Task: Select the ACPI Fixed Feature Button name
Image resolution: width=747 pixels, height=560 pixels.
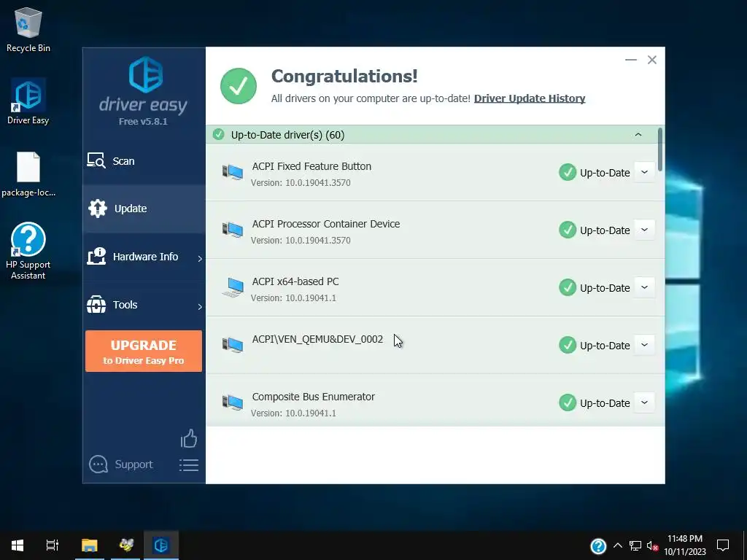Action: pyautogui.click(x=311, y=166)
